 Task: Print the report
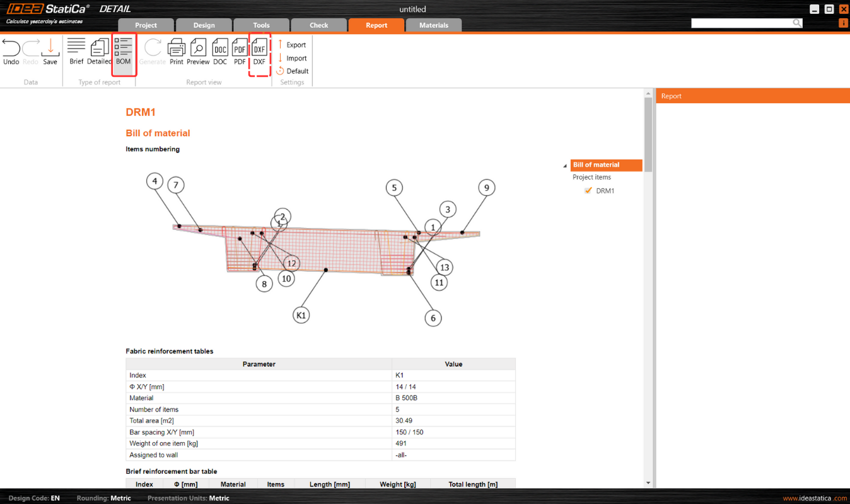[177, 52]
